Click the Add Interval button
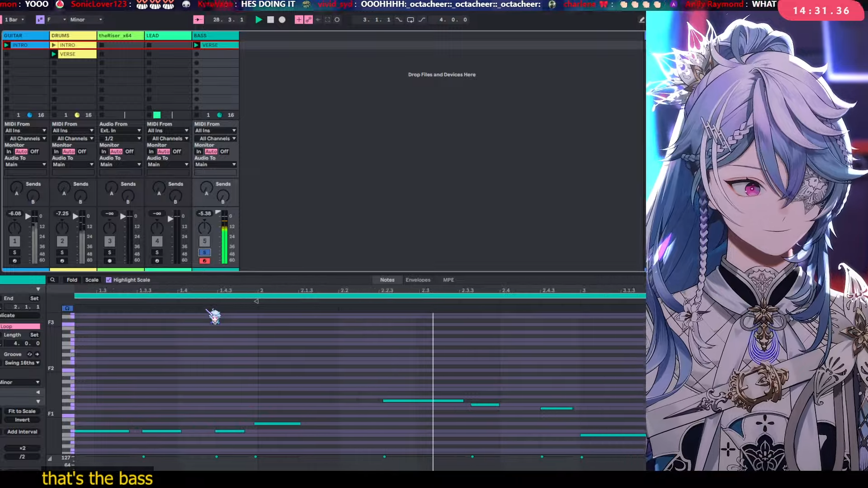The height and width of the screenshot is (488, 868). 22,432
